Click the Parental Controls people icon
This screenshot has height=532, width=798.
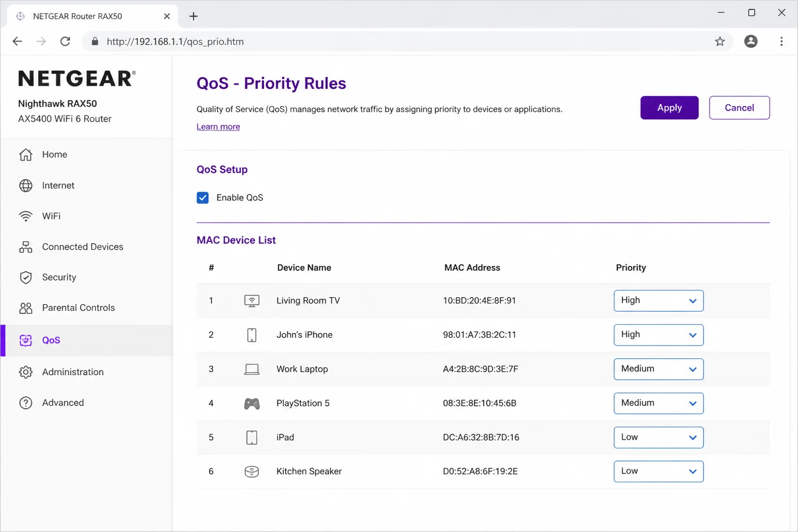coord(25,308)
